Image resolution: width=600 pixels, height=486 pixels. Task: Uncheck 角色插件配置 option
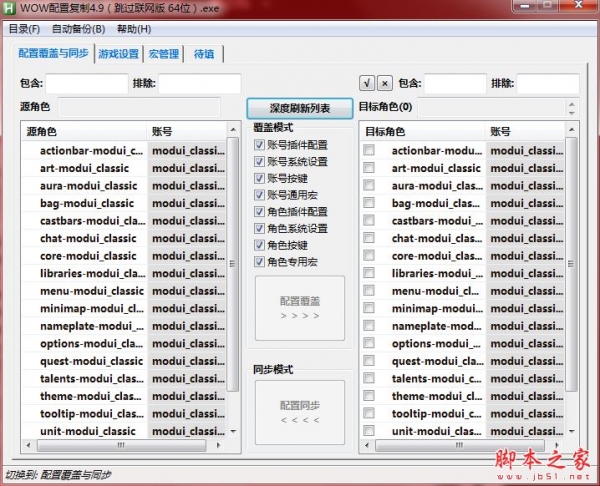259,212
